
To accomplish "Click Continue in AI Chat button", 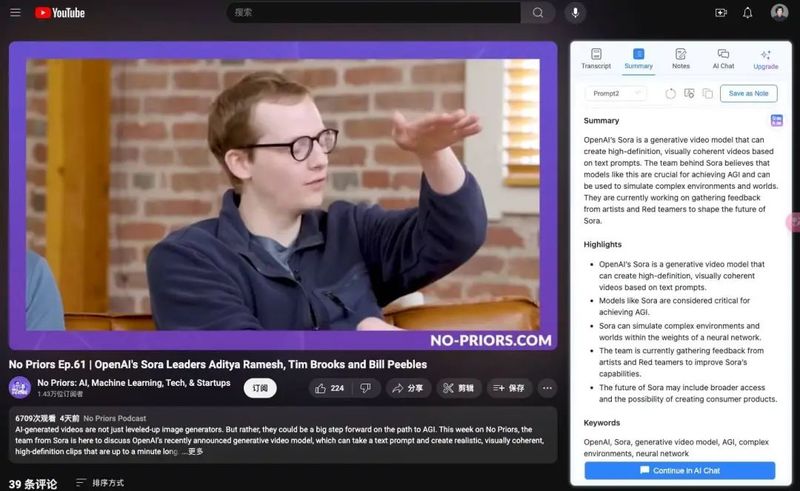I will click(680, 470).
